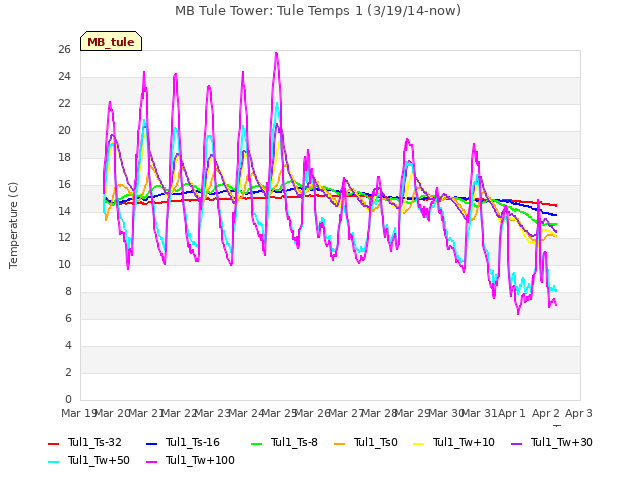Select the Tul1_Tw+50 legend label
640x480 pixels.
[99, 460]
